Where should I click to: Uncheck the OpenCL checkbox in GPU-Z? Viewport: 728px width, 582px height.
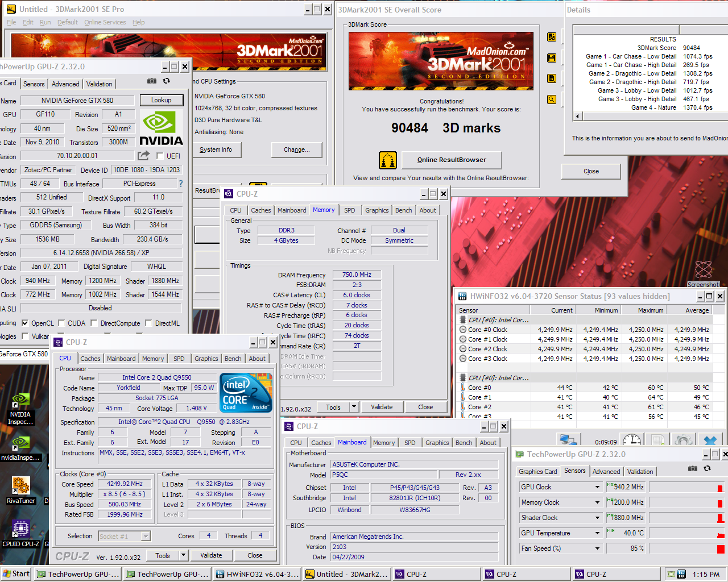click(x=25, y=323)
